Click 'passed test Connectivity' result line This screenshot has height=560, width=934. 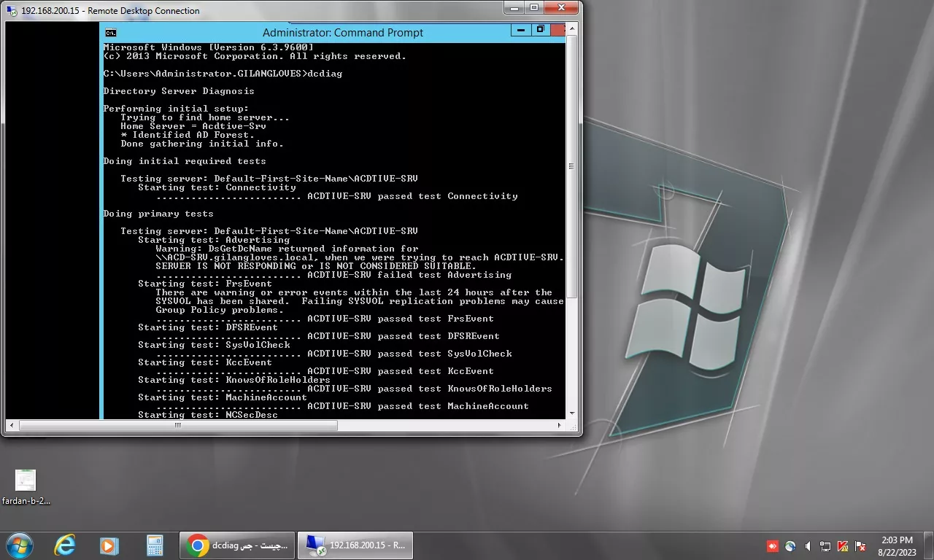click(337, 196)
